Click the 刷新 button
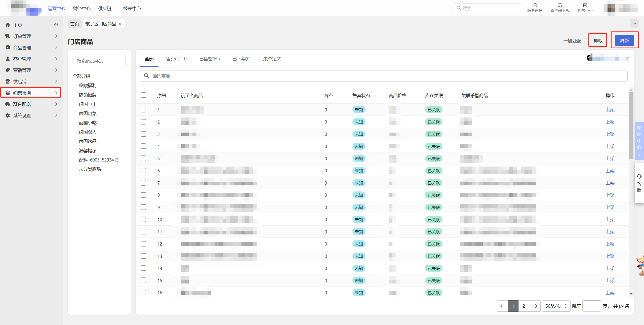 [624, 40]
